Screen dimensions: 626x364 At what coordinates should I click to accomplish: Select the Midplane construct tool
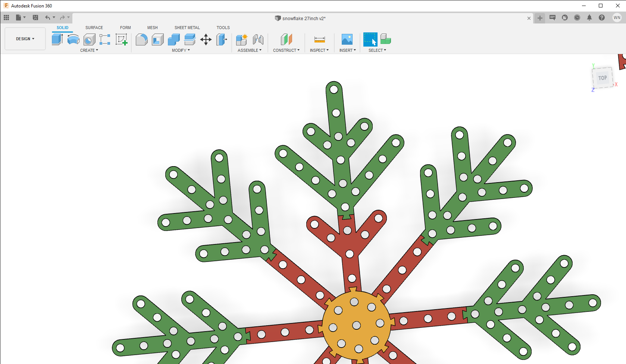[x=287, y=39]
